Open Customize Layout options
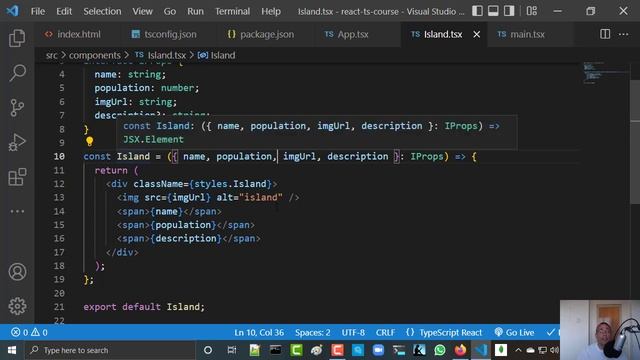 pyautogui.click(x=532, y=11)
